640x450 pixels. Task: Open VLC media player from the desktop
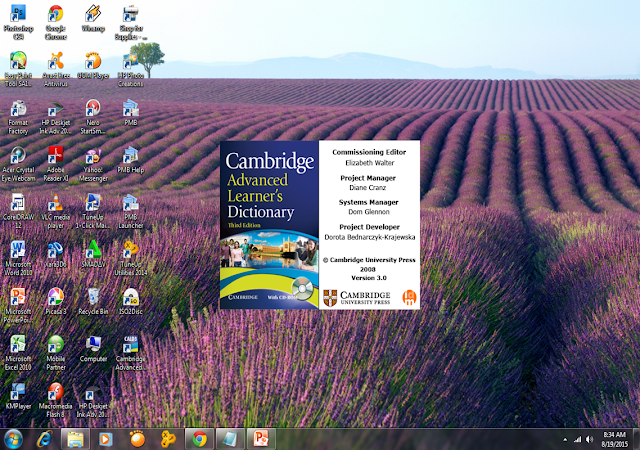(56, 212)
